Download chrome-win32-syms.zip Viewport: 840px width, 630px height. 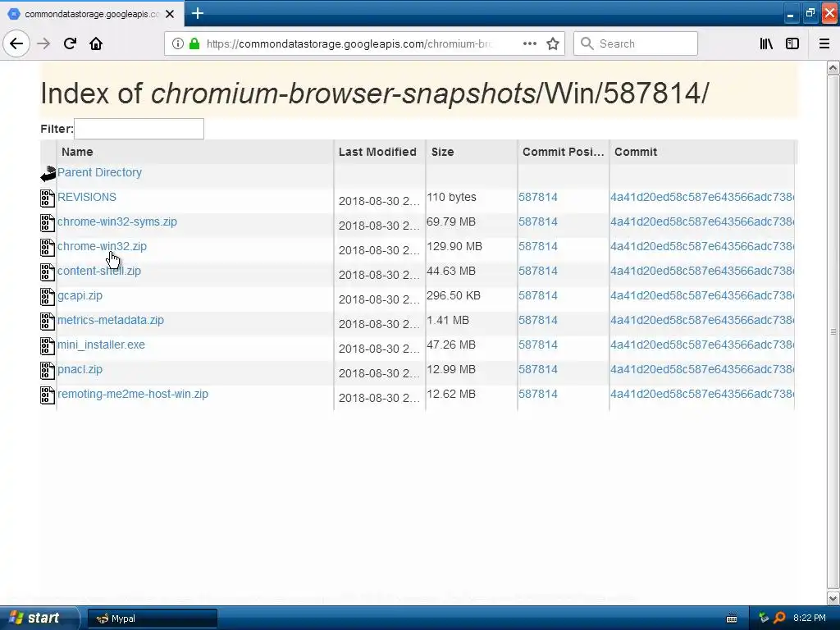(116, 221)
